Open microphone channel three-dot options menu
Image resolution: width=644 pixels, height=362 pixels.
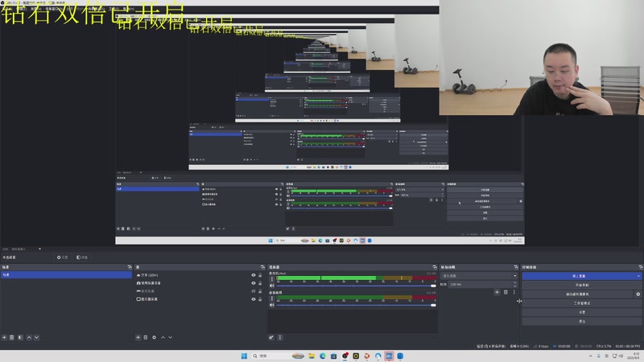(271, 278)
